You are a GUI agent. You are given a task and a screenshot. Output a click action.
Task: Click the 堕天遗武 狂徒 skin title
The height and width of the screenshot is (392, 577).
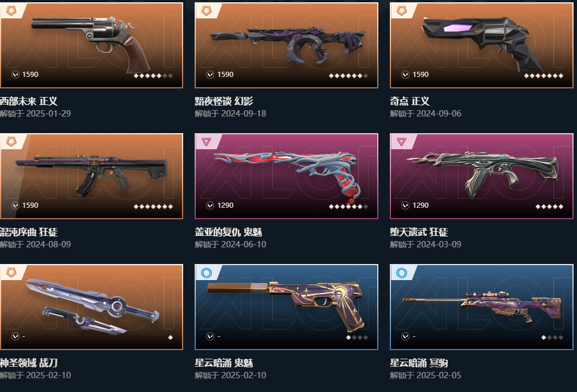click(x=419, y=232)
